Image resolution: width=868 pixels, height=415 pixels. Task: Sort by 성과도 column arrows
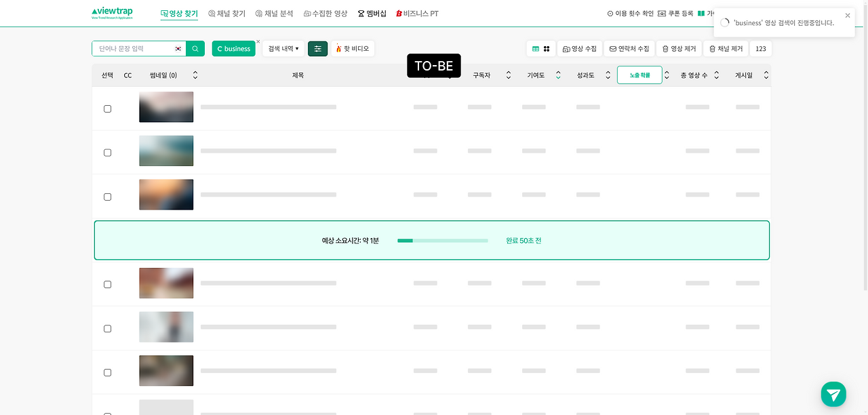[x=608, y=75]
